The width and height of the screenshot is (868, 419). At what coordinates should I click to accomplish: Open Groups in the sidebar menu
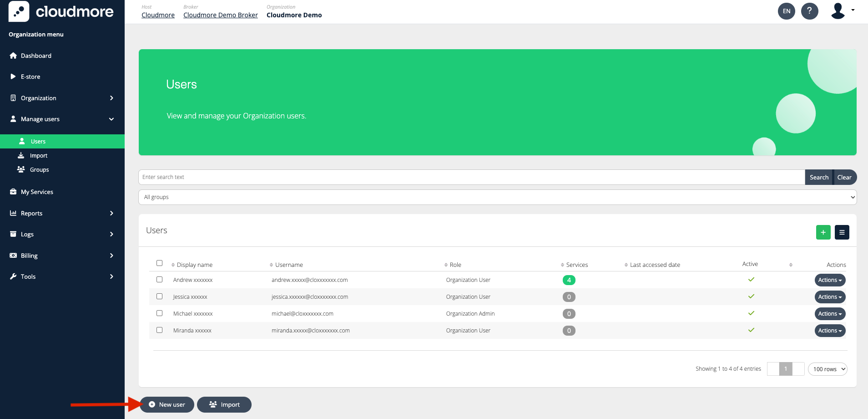[x=39, y=170]
